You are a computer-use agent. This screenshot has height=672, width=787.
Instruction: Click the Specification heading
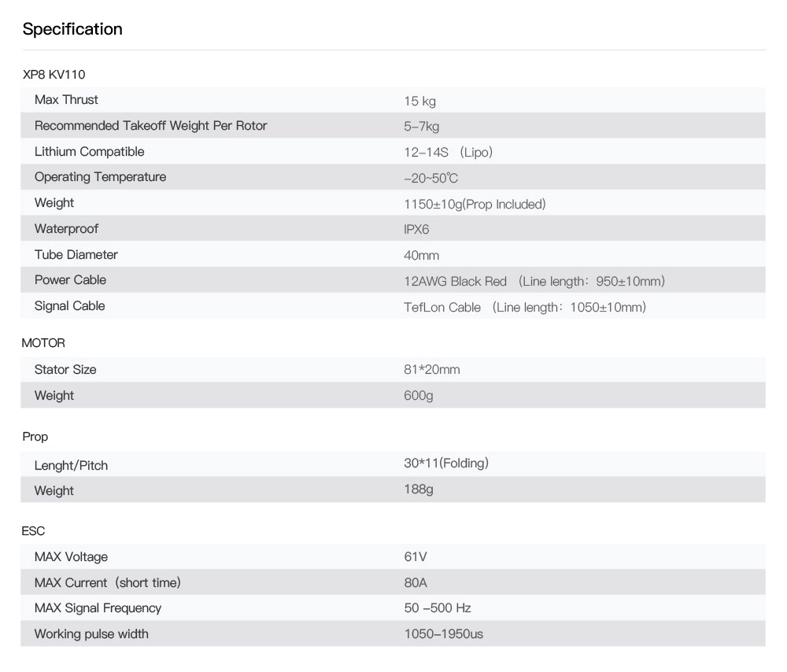(x=72, y=29)
